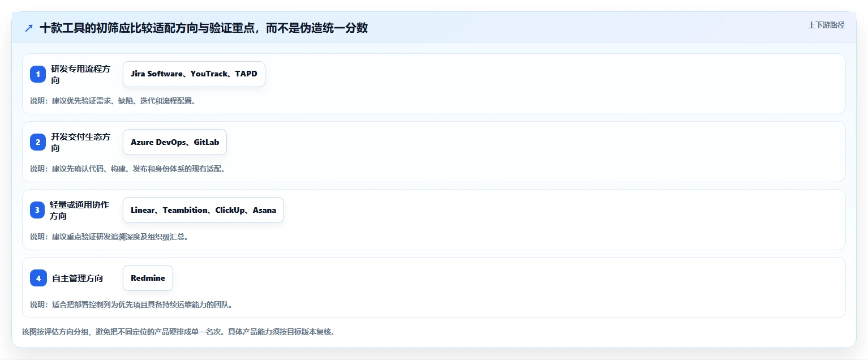The height and width of the screenshot is (360, 868).
Task: Click the 自主管理方向 label
Action: coord(78,278)
